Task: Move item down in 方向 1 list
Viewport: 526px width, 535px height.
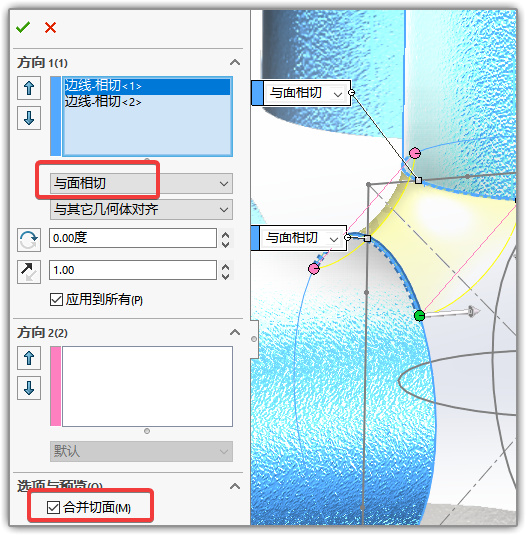Action: click(x=29, y=118)
